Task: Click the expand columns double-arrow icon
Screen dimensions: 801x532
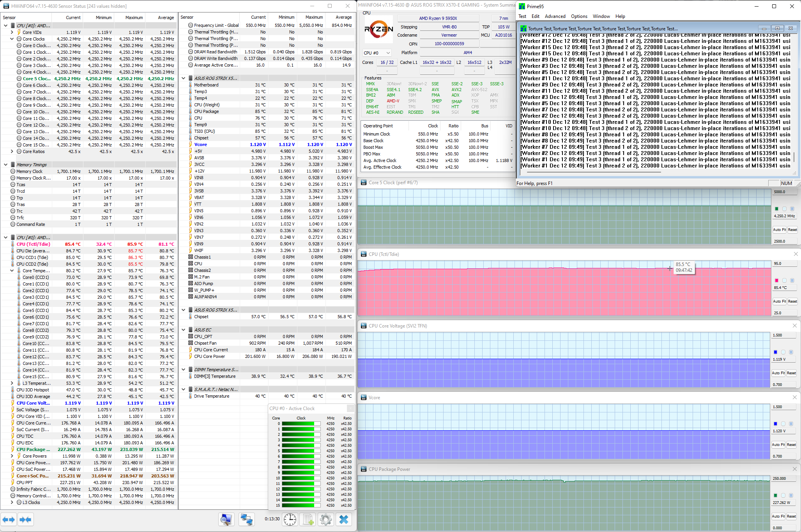Action: (x=9, y=520)
